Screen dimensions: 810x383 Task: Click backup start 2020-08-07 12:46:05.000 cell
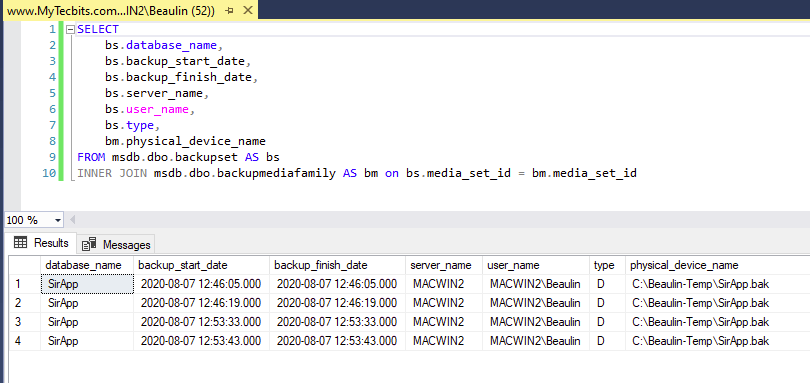click(201, 284)
